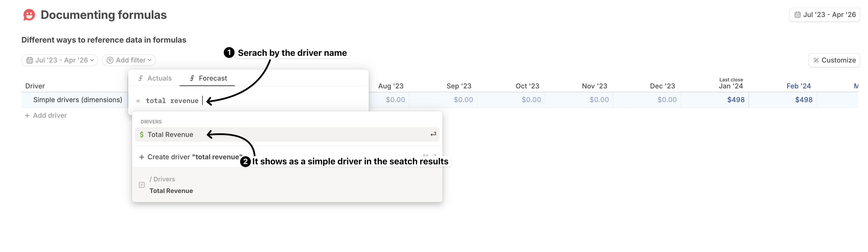Select the Forecast tab
Viewport: 868px width, 252px height.
click(208, 78)
